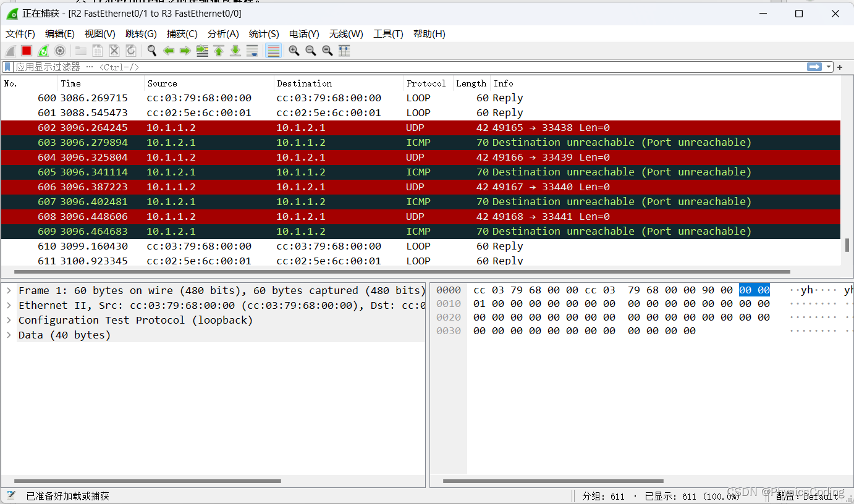This screenshot has width=854, height=504.
Task: Open the 统计(S) menu
Action: tap(264, 34)
